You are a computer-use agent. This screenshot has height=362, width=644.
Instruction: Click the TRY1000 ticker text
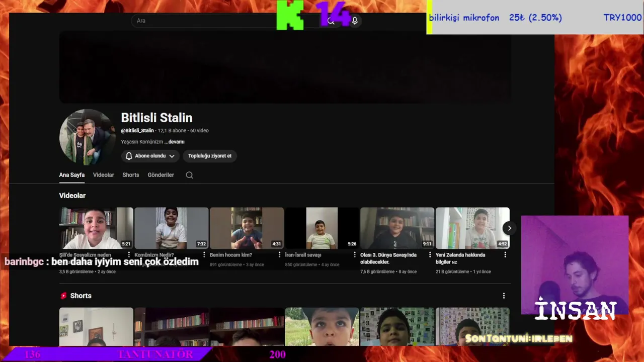coord(622,18)
